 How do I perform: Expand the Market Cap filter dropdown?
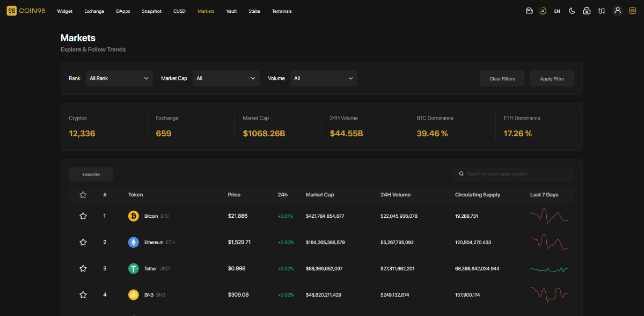click(x=226, y=78)
